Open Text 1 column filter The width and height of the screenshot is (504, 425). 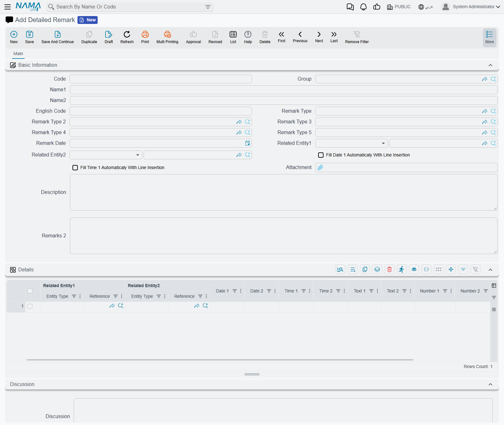[x=371, y=291]
